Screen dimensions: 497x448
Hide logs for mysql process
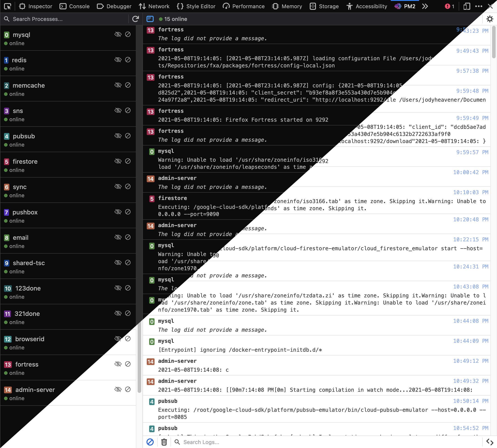[118, 34]
